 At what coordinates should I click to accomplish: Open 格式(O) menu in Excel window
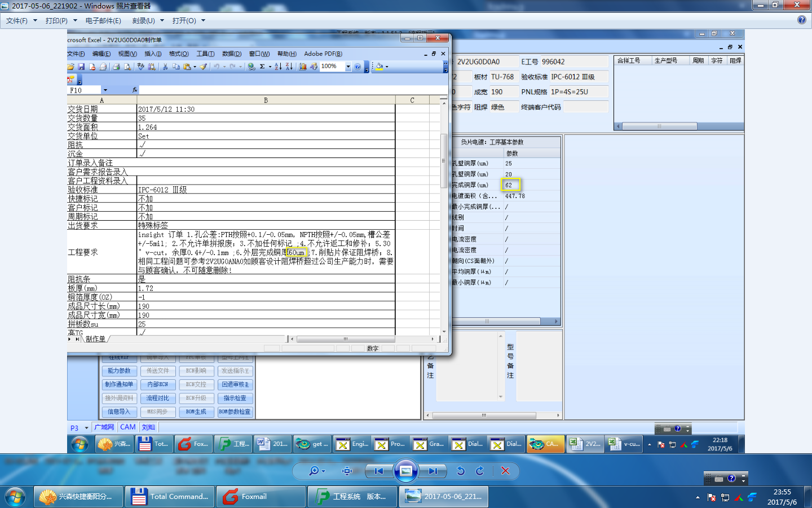(x=179, y=54)
